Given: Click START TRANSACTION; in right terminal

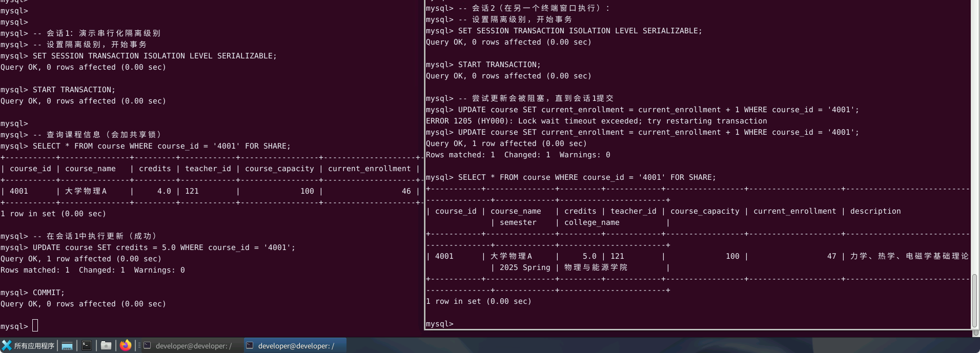Looking at the screenshot, I should (499, 65).
